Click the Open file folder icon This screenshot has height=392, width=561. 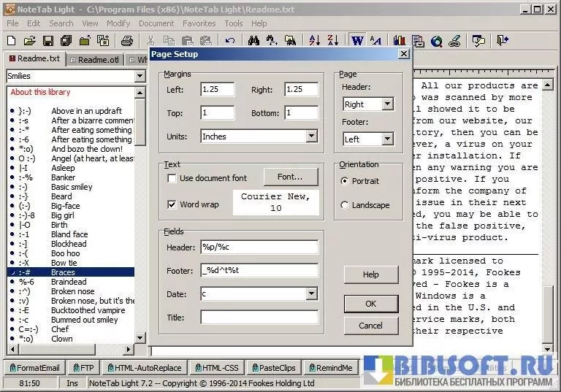coord(30,41)
